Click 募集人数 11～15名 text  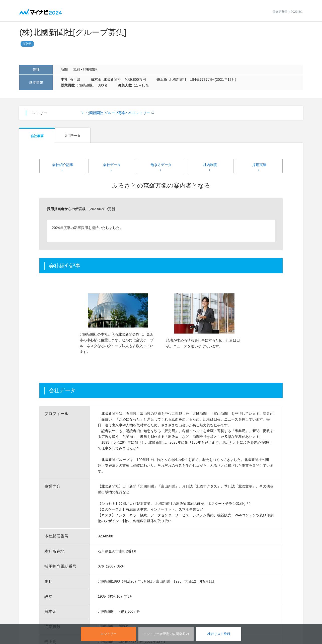tap(133, 86)
